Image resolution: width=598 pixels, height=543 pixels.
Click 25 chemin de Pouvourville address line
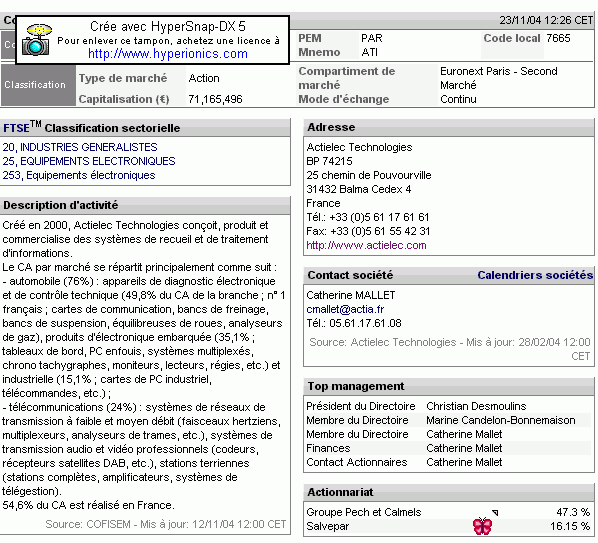click(369, 175)
